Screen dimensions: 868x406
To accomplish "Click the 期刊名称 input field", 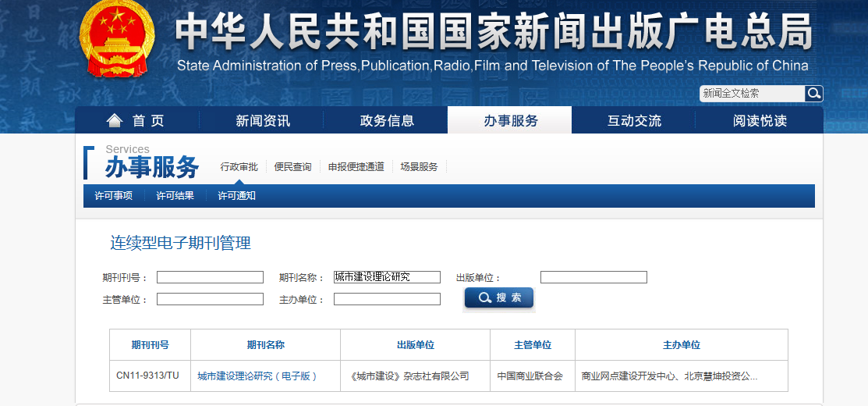I will click(387, 277).
